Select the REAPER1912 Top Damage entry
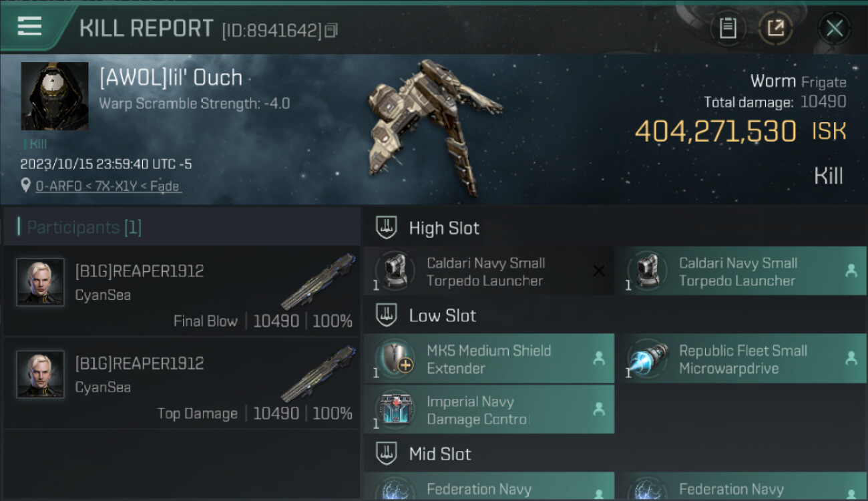The height and width of the screenshot is (501, 868). (x=182, y=383)
